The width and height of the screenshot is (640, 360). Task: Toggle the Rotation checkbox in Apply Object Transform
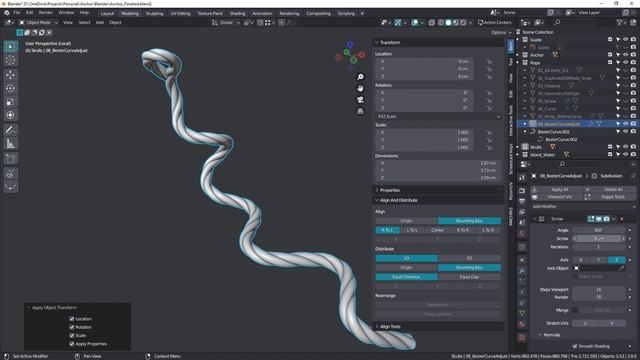[x=72, y=327]
